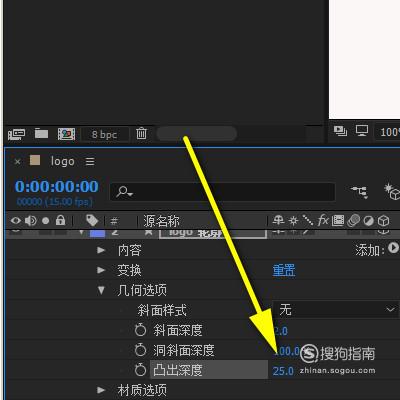
Task: Open 8 bpc color depth setting
Action: (x=105, y=134)
